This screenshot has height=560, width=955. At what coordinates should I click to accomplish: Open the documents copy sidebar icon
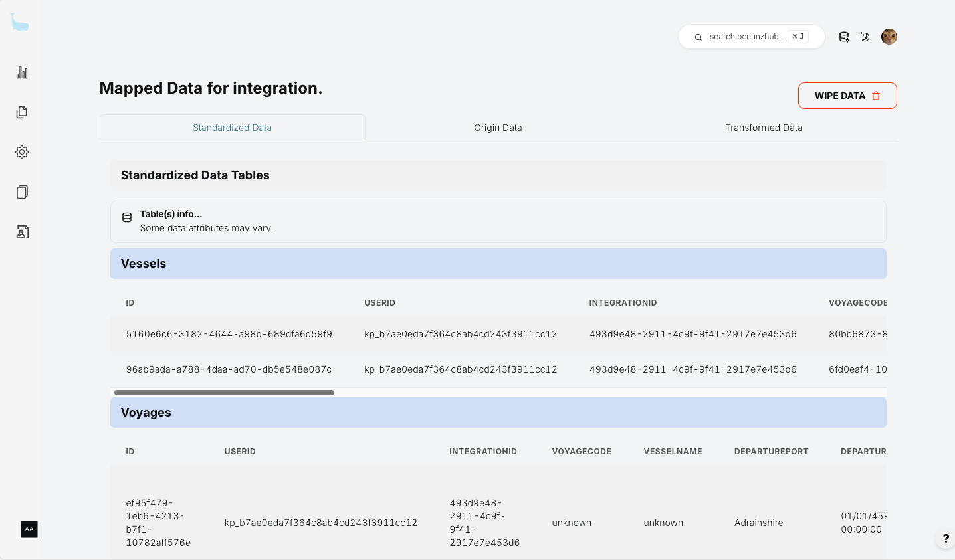tap(22, 112)
